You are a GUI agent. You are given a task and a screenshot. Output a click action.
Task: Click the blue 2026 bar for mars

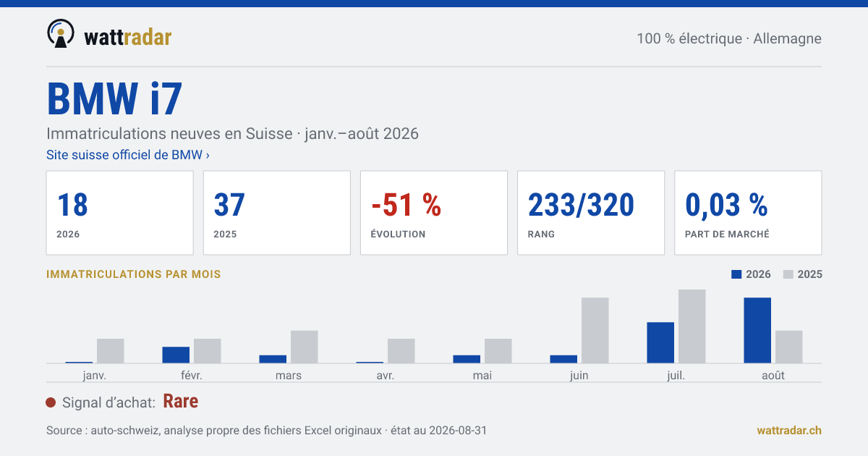point(273,359)
